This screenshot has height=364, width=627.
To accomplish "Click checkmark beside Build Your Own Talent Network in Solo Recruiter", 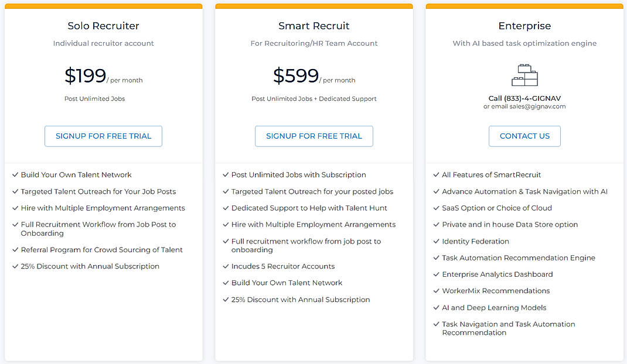I will tap(15, 174).
